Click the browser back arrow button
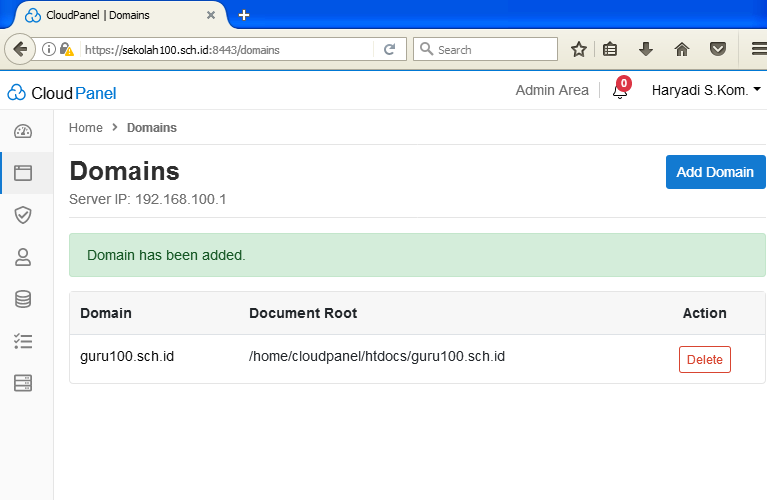 click(20, 49)
